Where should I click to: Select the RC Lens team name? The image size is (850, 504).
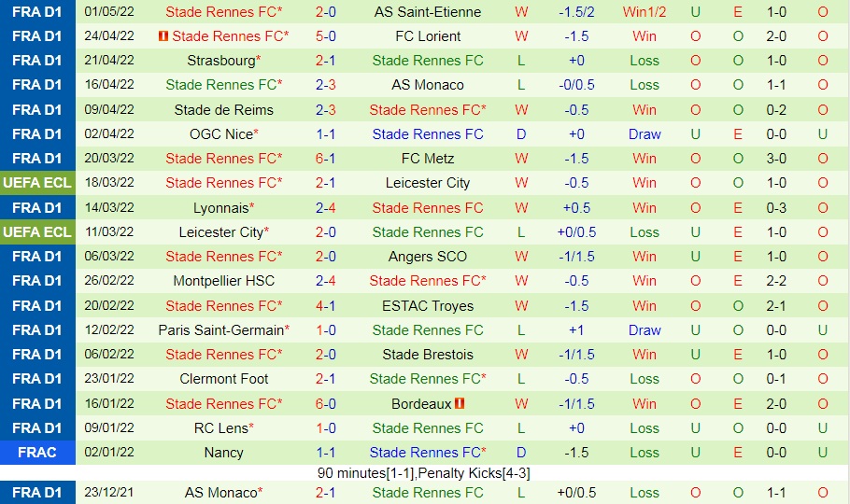click(x=220, y=428)
